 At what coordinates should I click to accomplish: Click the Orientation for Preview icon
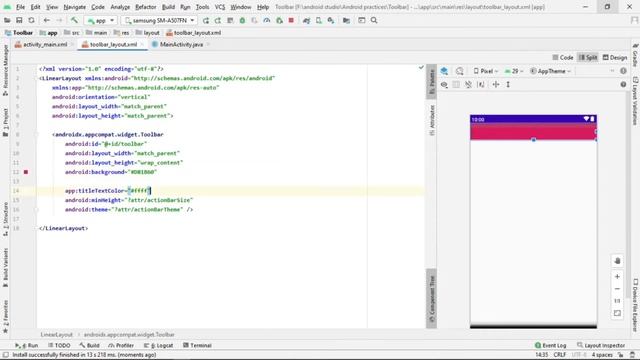(x=460, y=71)
